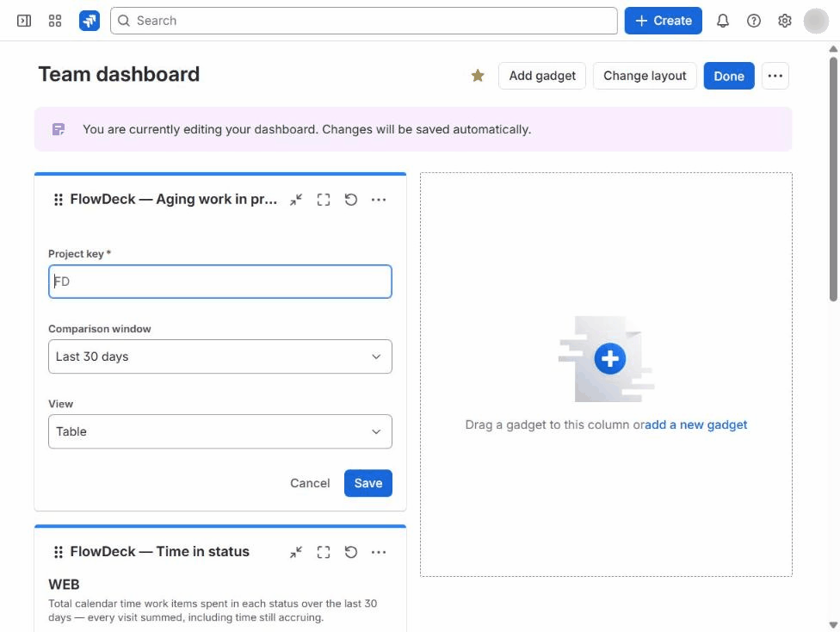This screenshot has width=840, height=632.
Task: Click the Done button
Action: pos(729,76)
